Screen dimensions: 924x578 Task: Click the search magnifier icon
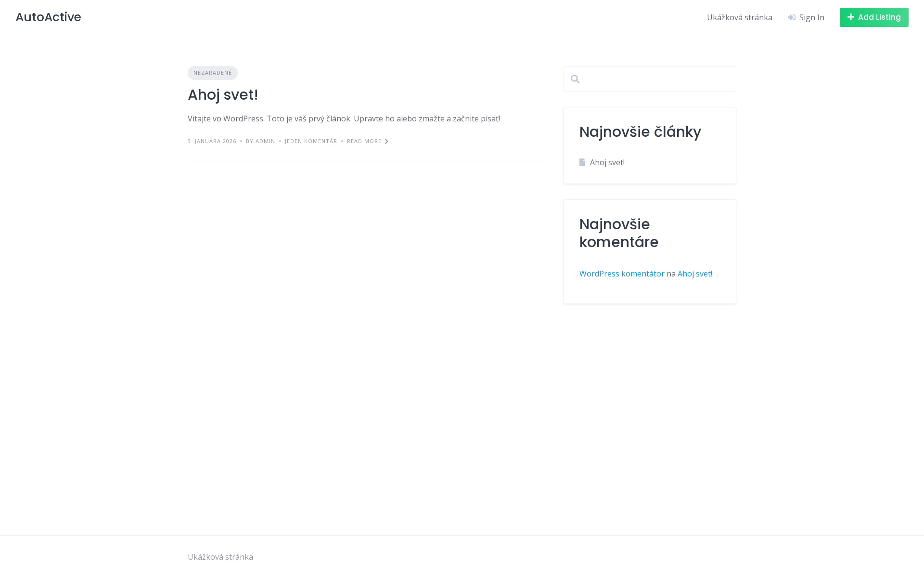[576, 79]
